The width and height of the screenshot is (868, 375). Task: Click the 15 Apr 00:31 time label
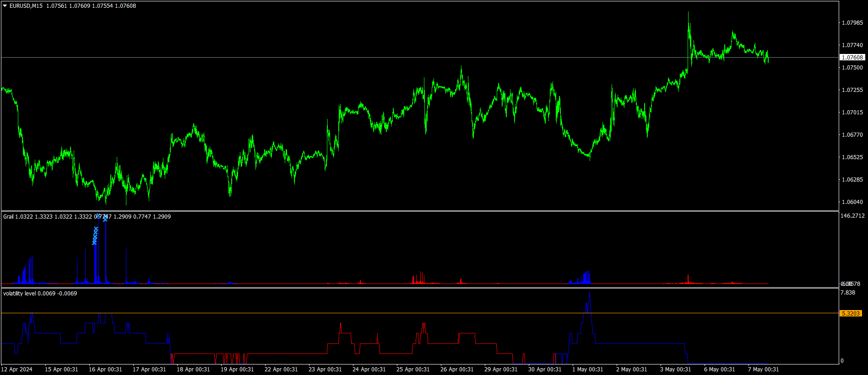61,370
